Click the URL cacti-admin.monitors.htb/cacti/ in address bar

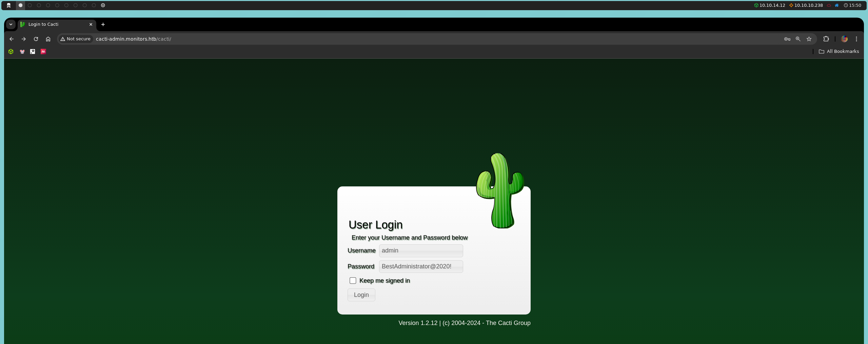[x=134, y=39]
